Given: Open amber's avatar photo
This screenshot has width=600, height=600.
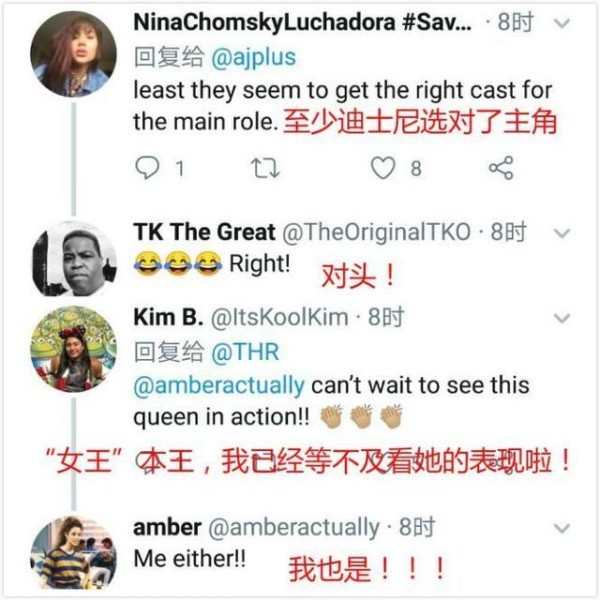Looking at the screenshot, I should pos(73,553).
